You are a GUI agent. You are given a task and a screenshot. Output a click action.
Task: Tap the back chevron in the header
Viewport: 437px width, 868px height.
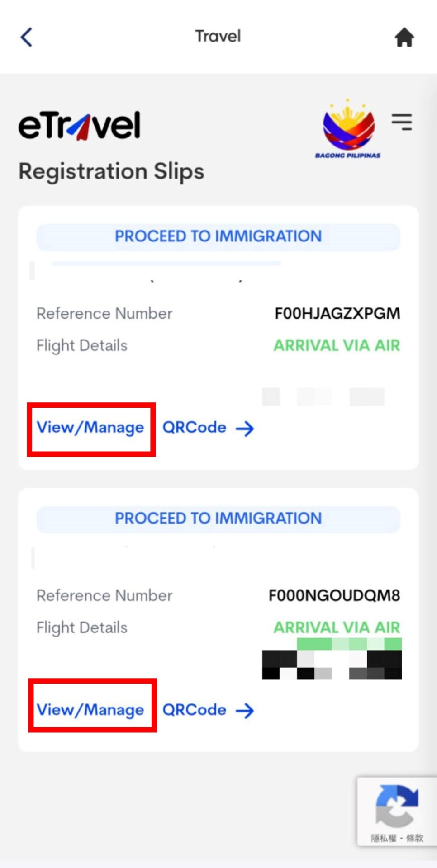coord(27,37)
